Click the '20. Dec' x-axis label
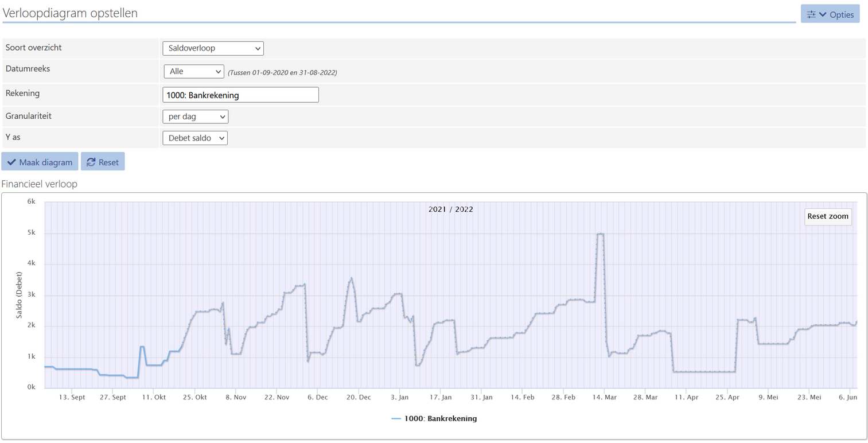Image resolution: width=868 pixels, height=443 pixels. point(359,397)
